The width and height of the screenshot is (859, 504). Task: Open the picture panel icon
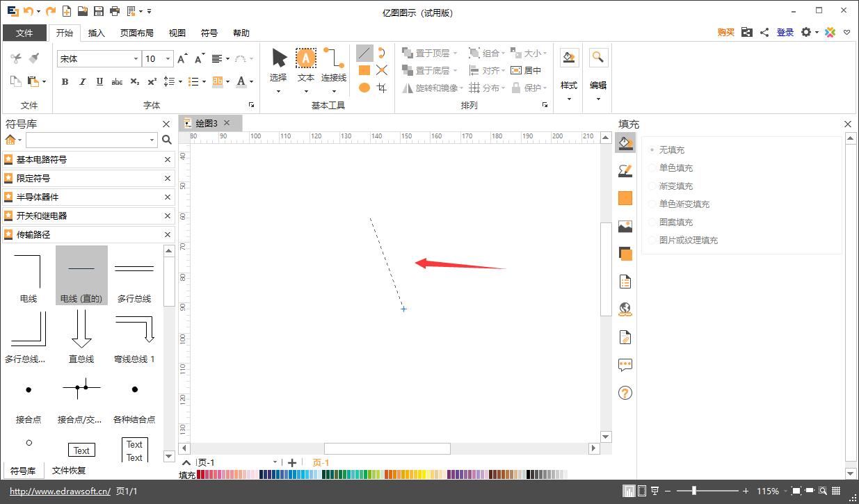point(625,226)
